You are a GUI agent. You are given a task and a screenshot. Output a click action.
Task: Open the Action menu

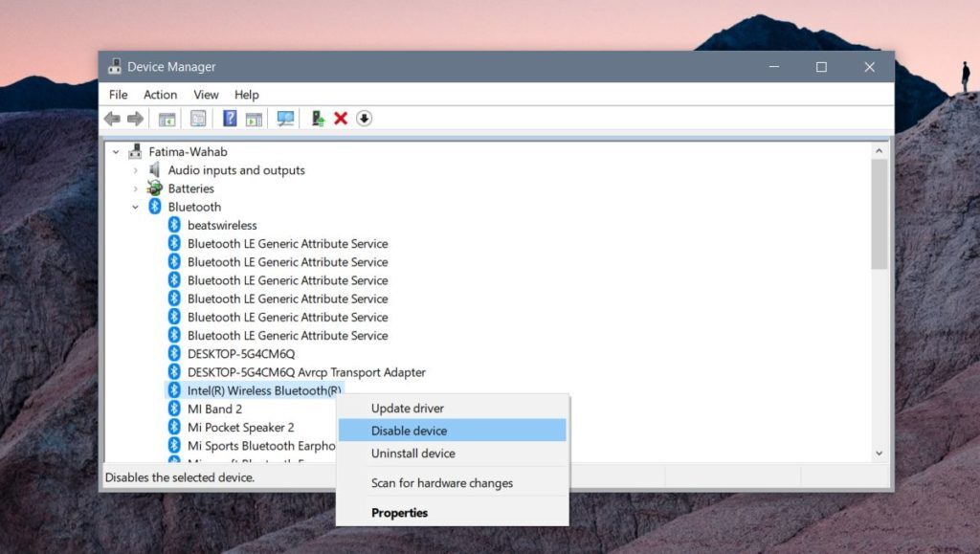pyautogui.click(x=160, y=95)
